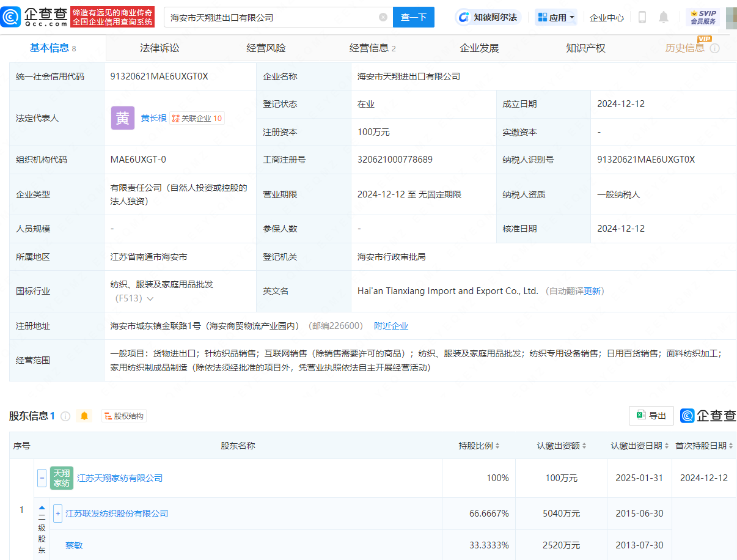Click the mobile phone icon near 企业中心
Image resolution: width=737 pixels, height=560 pixels.
click(642, 17)
